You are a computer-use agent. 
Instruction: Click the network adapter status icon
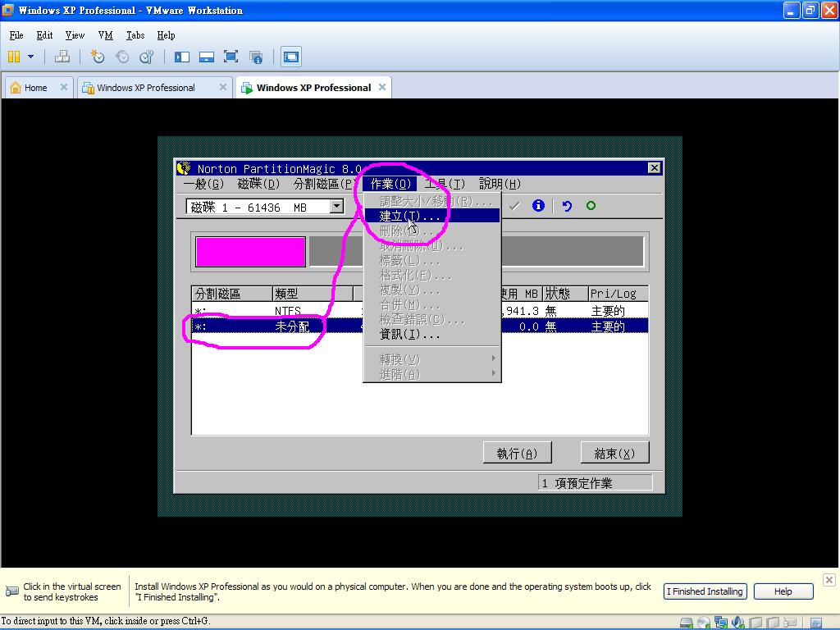(721, 622)
